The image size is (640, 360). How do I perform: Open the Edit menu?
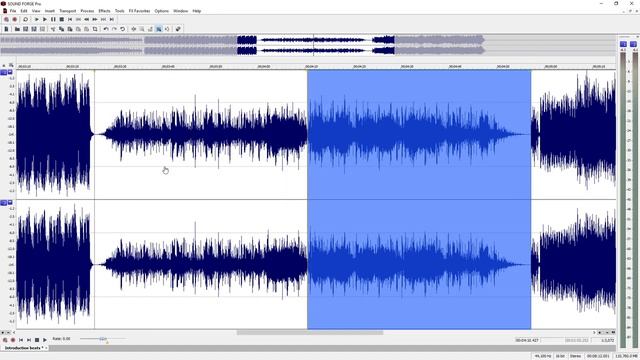click(24, 11)
